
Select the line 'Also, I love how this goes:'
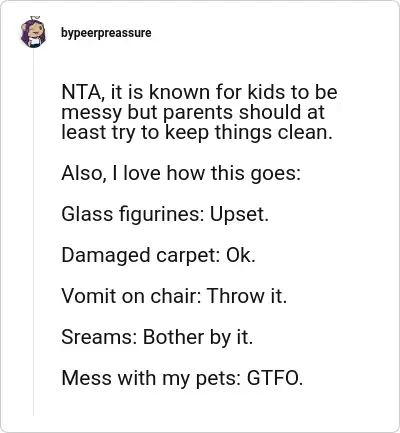181,173
